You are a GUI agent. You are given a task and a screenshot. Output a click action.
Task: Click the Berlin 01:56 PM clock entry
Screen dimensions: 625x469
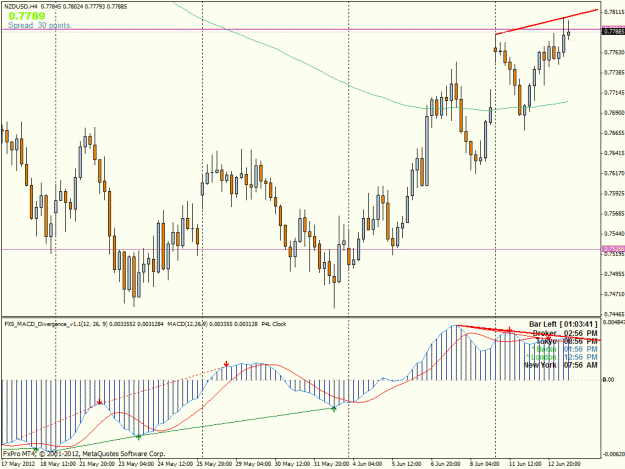[x=564, y=349]
